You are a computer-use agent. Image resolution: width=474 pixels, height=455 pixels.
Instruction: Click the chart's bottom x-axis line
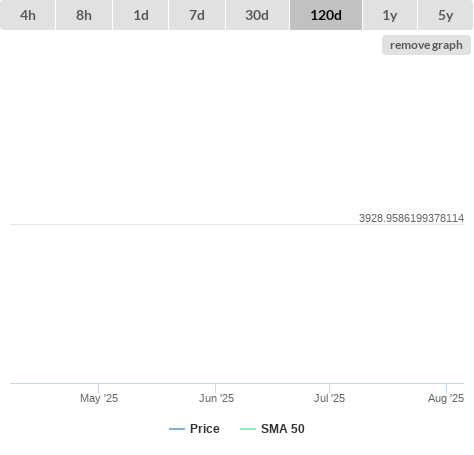(237, 383)
